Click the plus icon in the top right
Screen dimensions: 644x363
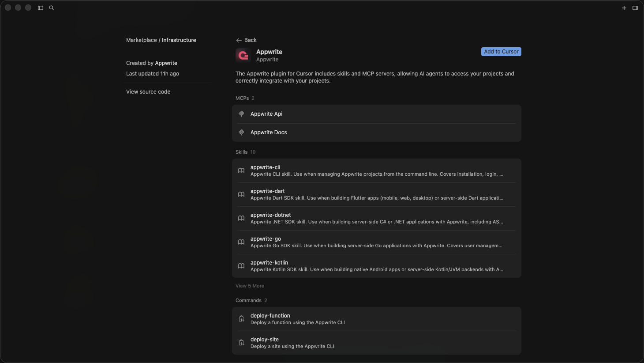pos(624,8)
